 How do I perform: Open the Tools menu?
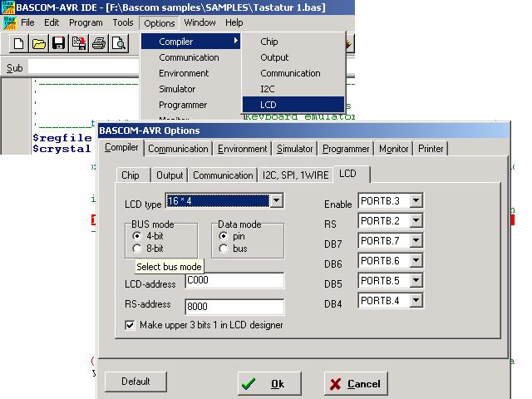(x=123, y=22)
